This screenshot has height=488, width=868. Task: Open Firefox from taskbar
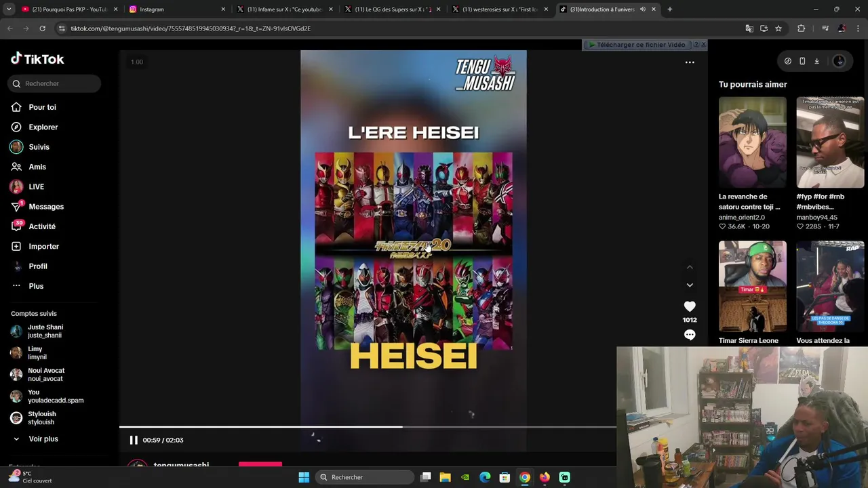tap(545, 477)
